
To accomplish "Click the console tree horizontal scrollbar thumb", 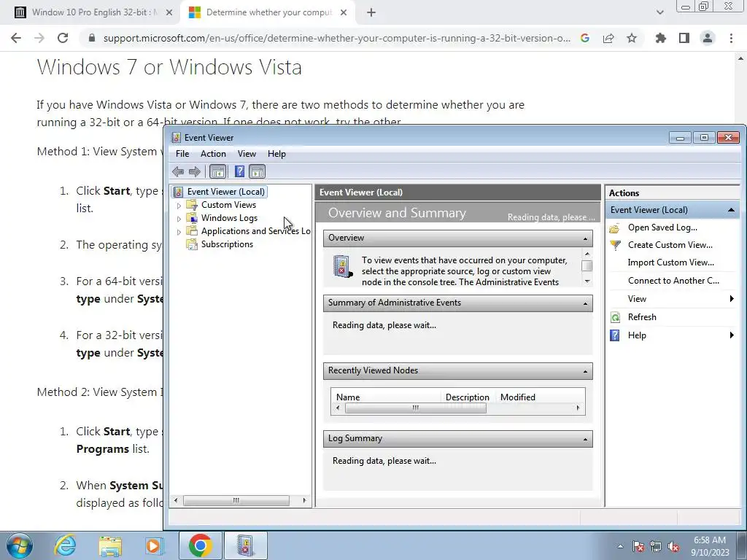I will [236, 500].
